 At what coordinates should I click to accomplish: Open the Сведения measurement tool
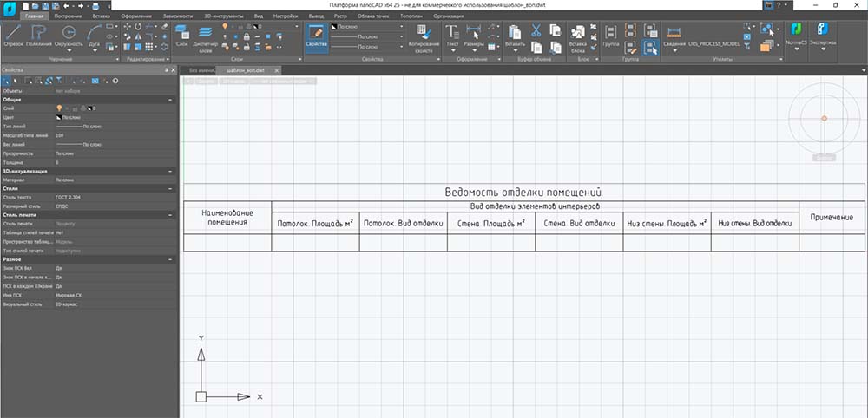[x=674, y=31]
